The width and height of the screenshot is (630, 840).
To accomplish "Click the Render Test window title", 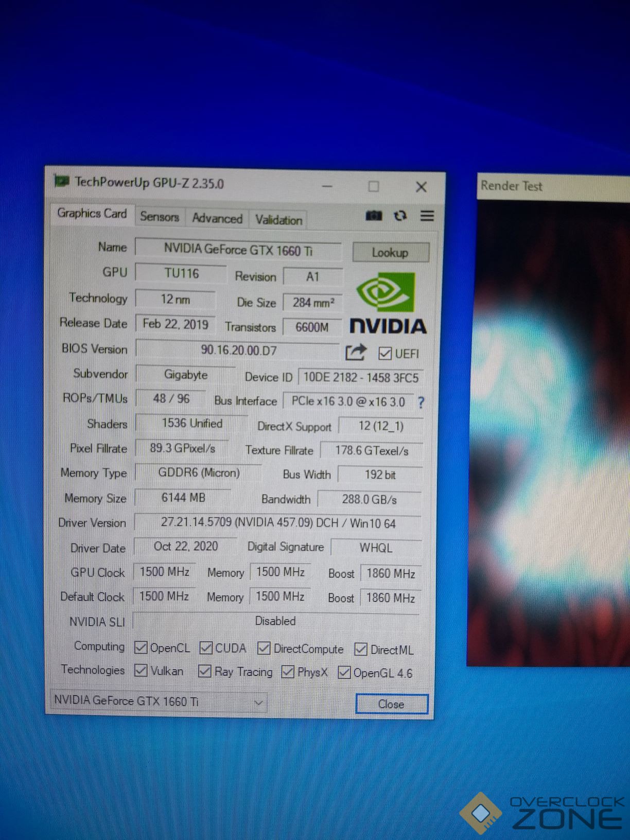I will click(511, 186).
